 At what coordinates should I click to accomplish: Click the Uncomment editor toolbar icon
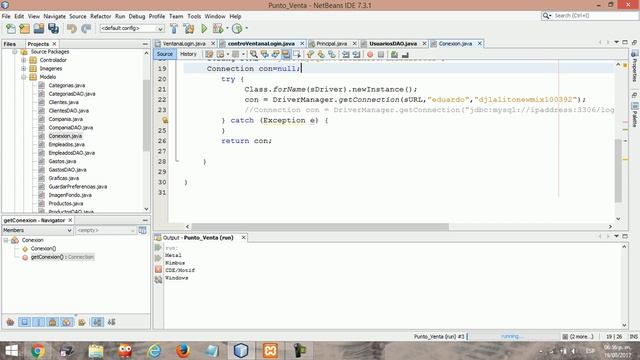point(405,54)
